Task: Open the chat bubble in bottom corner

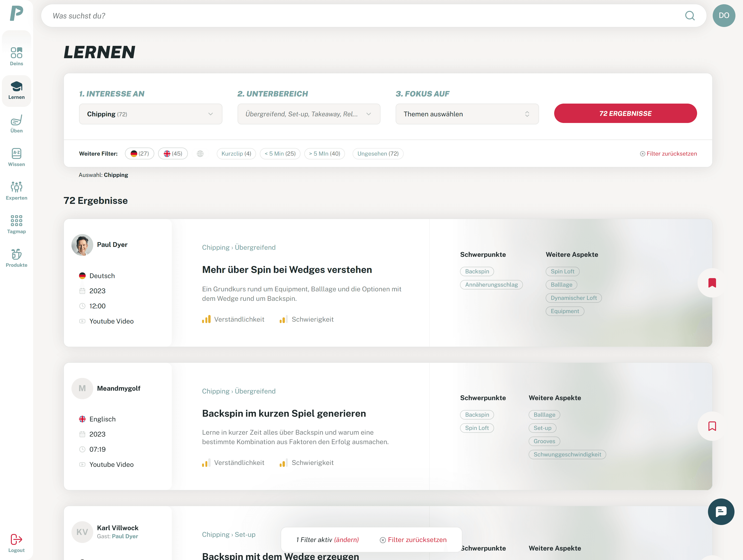Action: click(721, 512)
